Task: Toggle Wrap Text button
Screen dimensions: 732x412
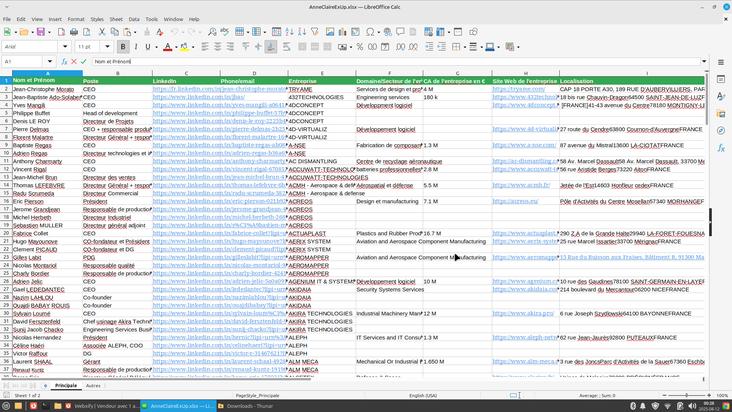Action: [286, 47]
